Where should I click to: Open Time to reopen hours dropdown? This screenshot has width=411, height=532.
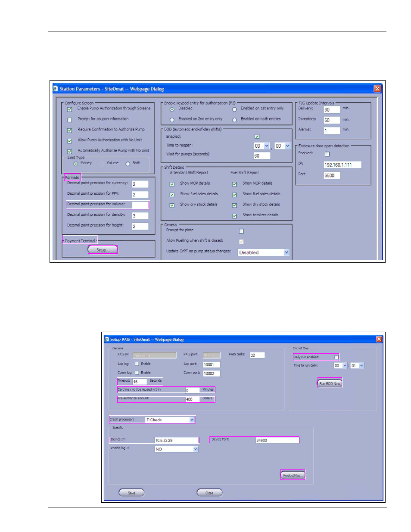pyautogui.click(x=267, y=146)
